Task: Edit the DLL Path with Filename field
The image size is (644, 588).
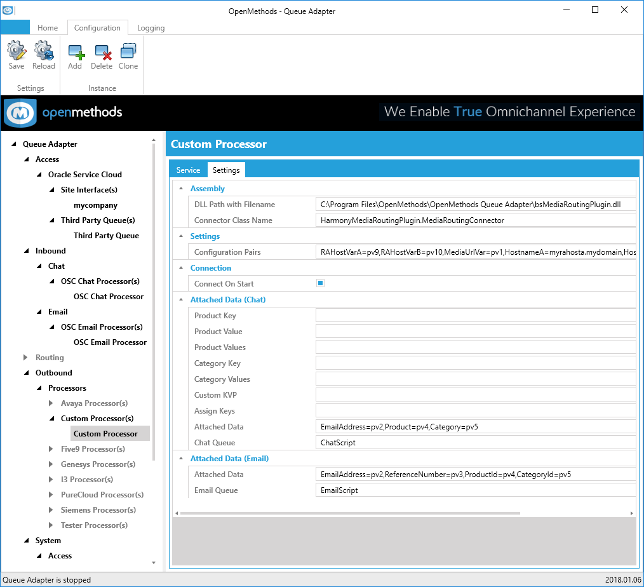Action: pos(476,204)
